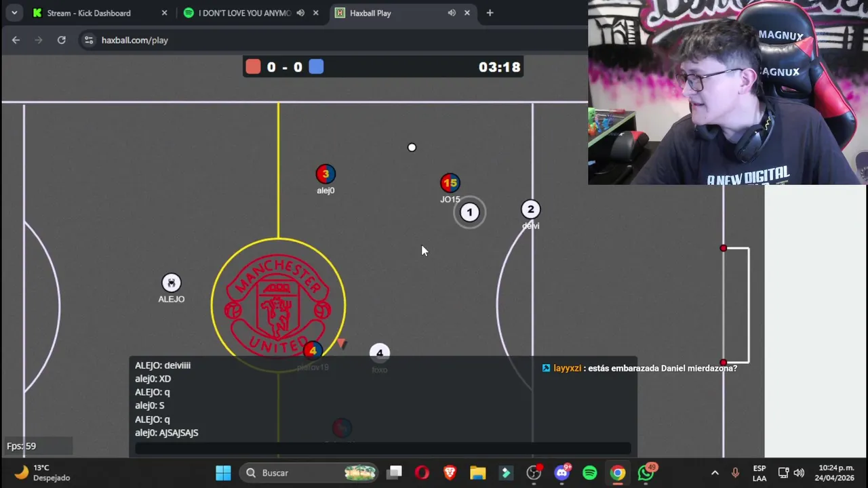Change ESP LAA keyboard language
868x488 pixels.
click(759, 473)
